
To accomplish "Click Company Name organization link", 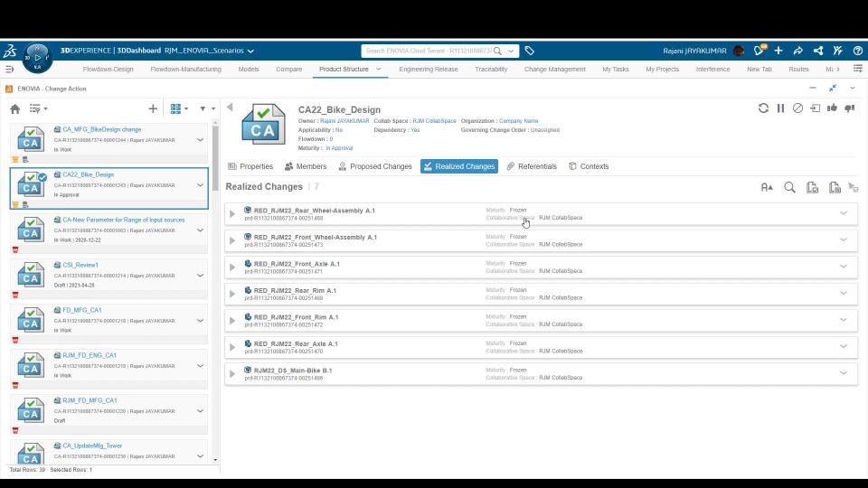I will 518,121.
